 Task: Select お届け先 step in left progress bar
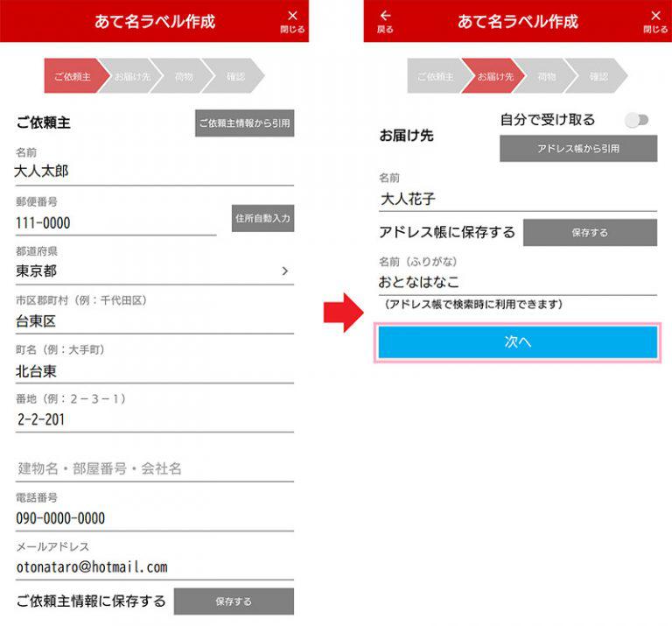[132, 76]
